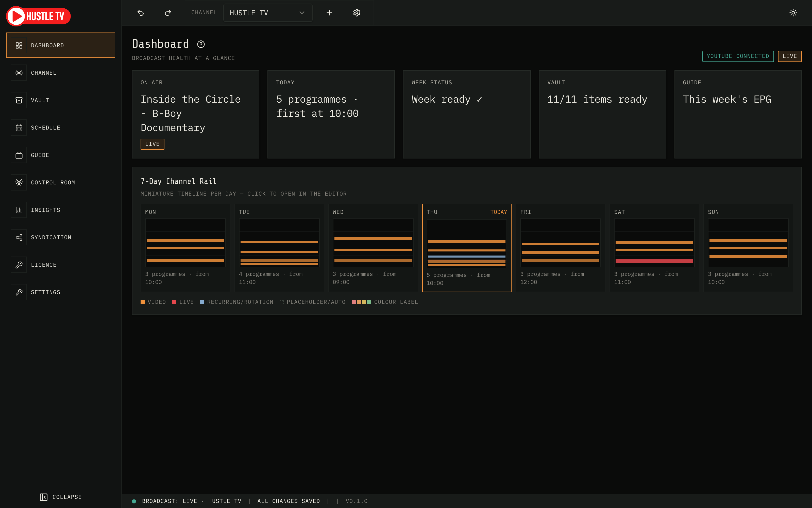
Task: Open the Control Room menu item
Action: (61, 182)
